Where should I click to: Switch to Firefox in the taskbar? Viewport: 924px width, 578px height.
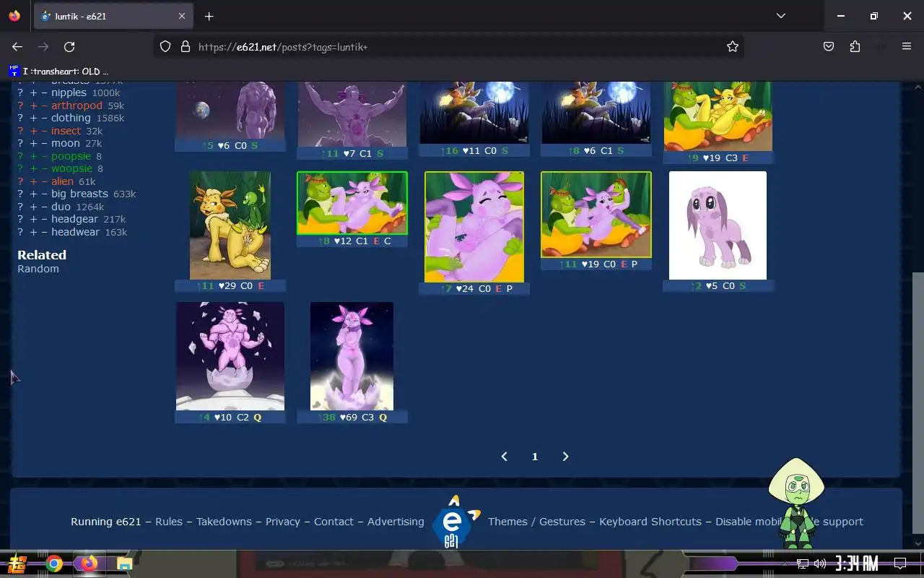89,564
